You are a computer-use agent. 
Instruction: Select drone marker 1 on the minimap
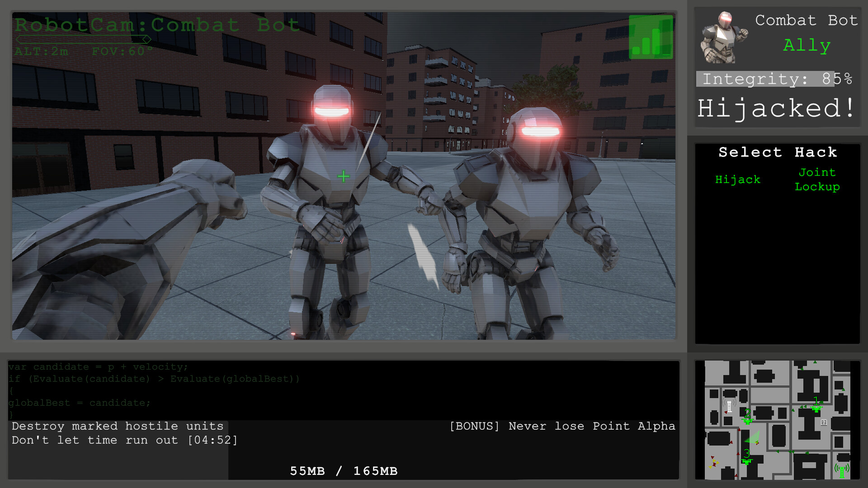click(816, 409)
